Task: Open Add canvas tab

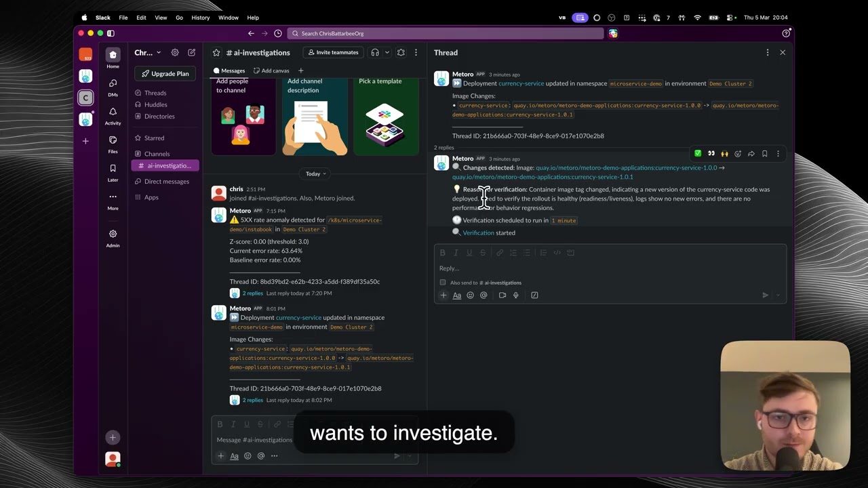Action: click(271, 70)
